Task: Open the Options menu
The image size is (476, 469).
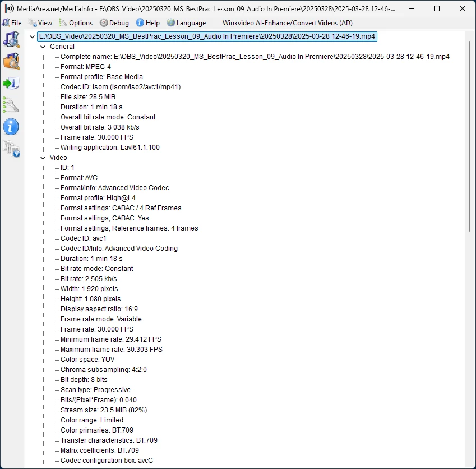Action: (76, 23)
